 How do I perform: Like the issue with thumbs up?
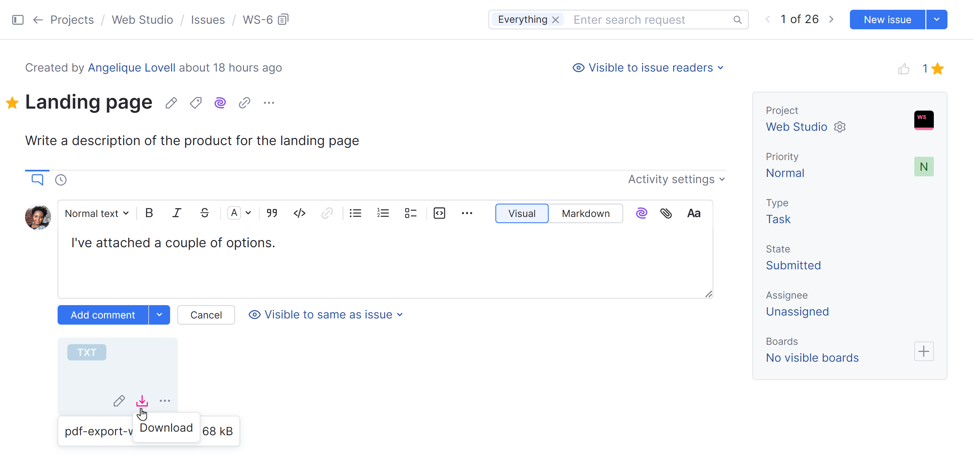[x=904, y=68]
